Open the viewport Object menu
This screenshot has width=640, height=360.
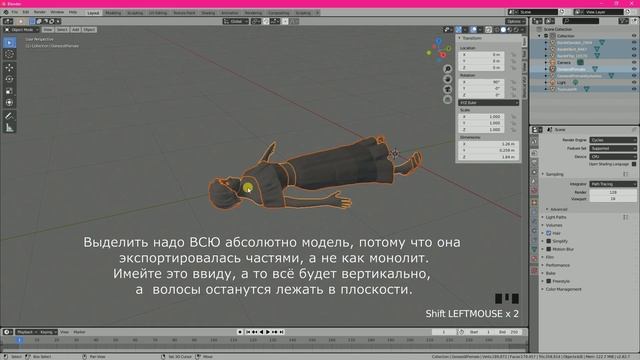(x=89, y=29)
